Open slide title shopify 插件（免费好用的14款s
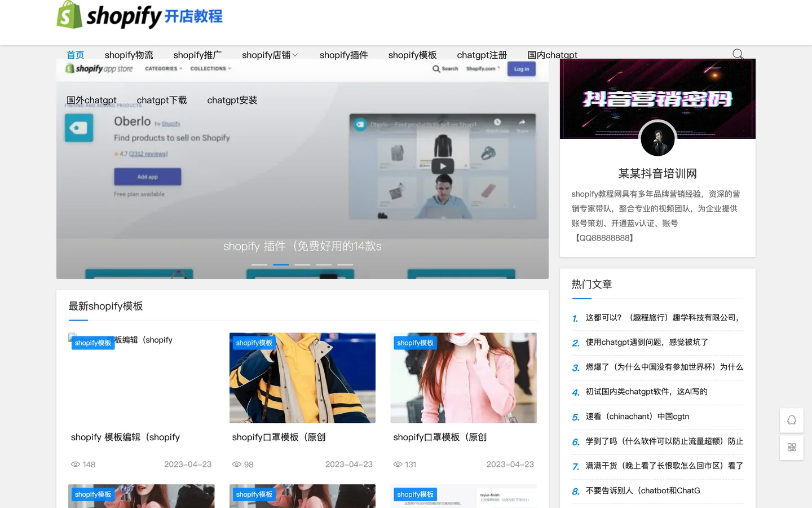The image size is (812, 508). tap(302, 246)
